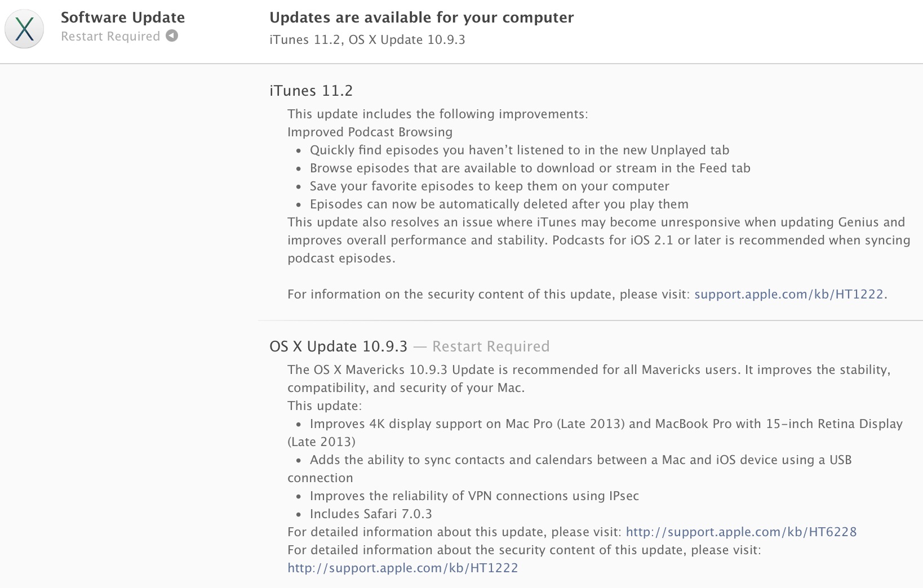Click the Restart Required label

click(x=110, y=36)
